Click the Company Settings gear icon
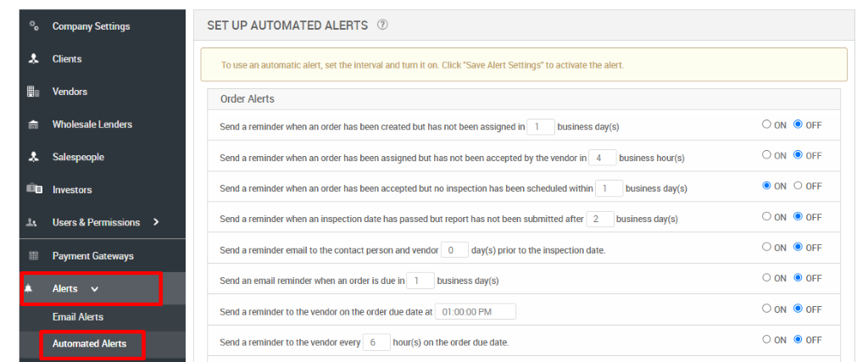Viewport: 868px width, 362px height. click(x=34, y=26)
